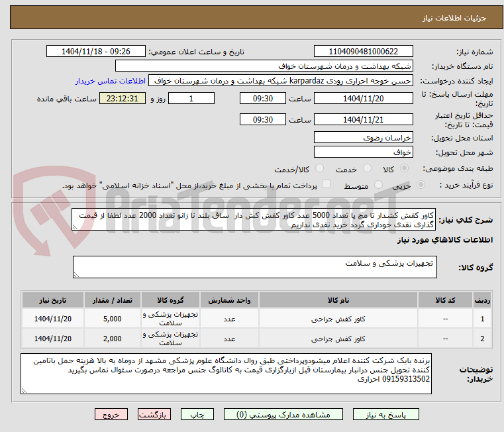Click the remaining time countdown 23:12:31
The width and height of the screenshot is (504, 432).
(x=122, y=99)
